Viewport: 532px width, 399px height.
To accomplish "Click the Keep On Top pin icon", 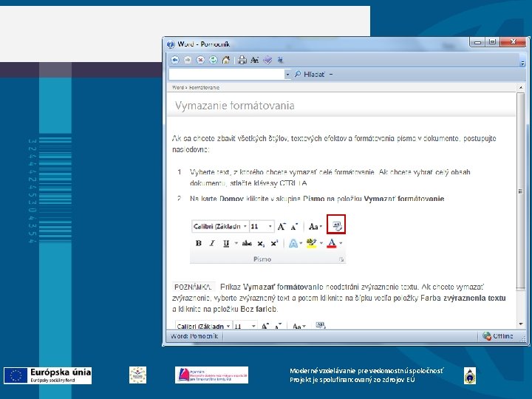I will point(280,60).
